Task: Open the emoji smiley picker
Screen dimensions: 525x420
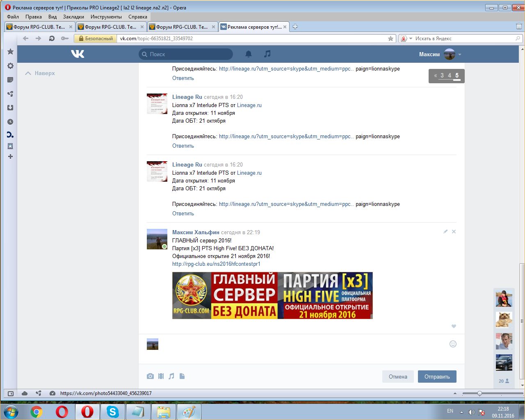Action: (453, 344)
